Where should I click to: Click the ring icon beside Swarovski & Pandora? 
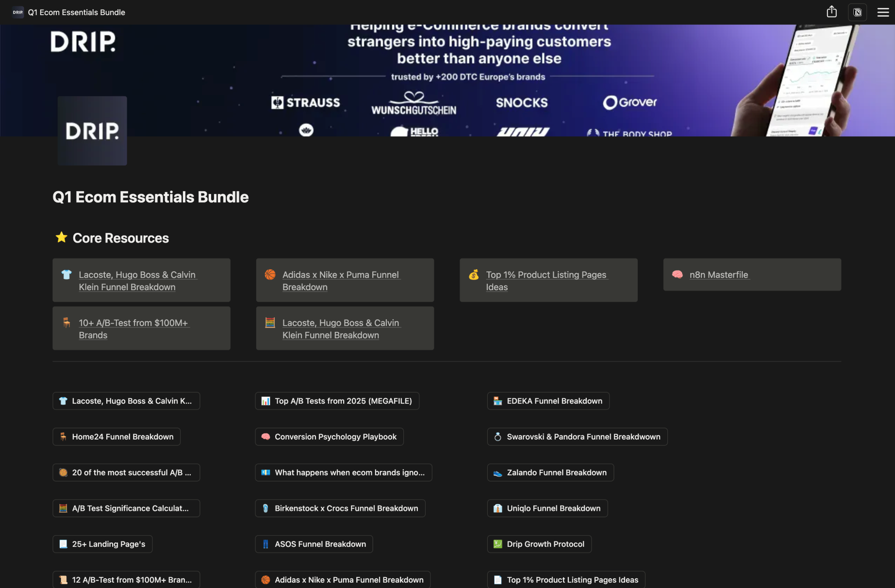click(x=497, y=437)
